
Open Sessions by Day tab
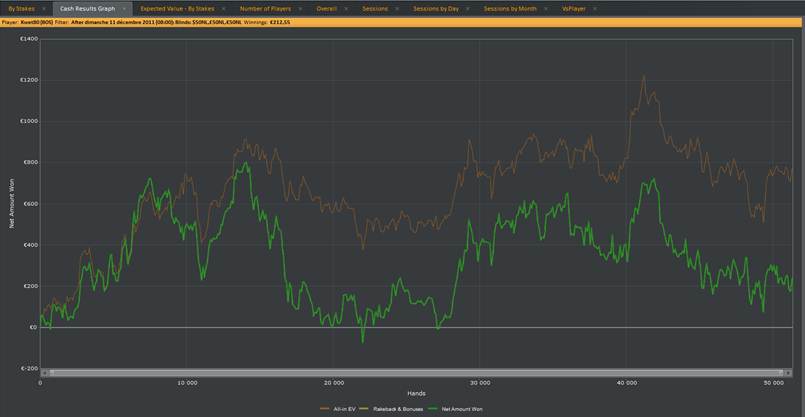tap(436, 9)
